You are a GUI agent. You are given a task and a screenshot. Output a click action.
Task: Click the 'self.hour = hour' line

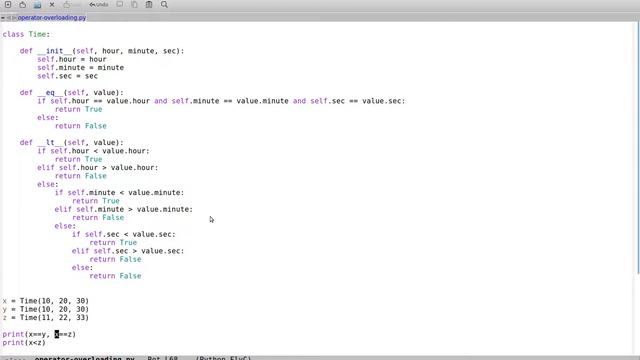click(x=72, y=59)
